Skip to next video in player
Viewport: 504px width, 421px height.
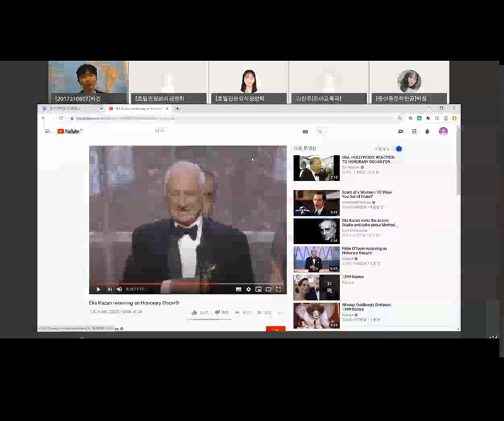[x=110, y=289]
